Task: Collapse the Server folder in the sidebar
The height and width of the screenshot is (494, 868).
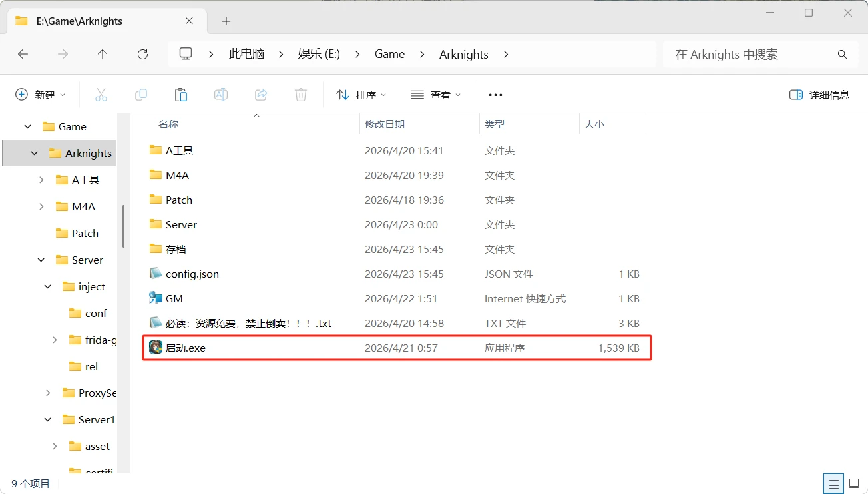Action: coord(41,260)
